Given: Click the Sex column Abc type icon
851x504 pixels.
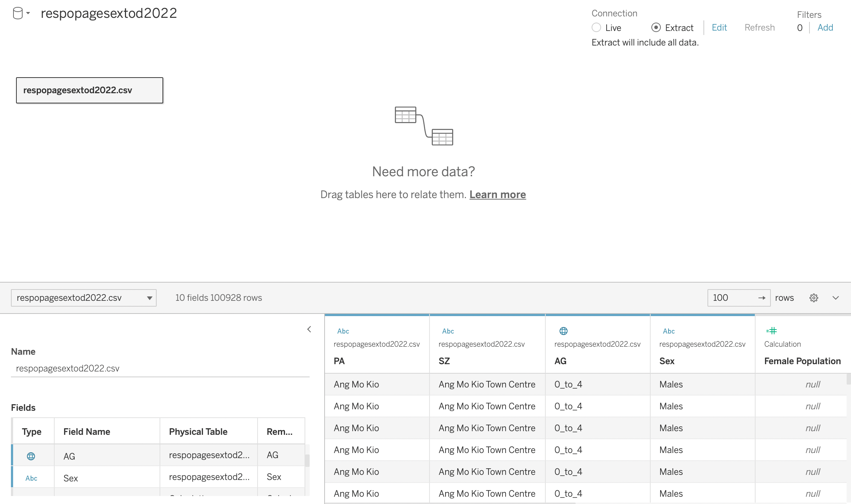Looking at the screenshot, I should [x=668, y=331].
